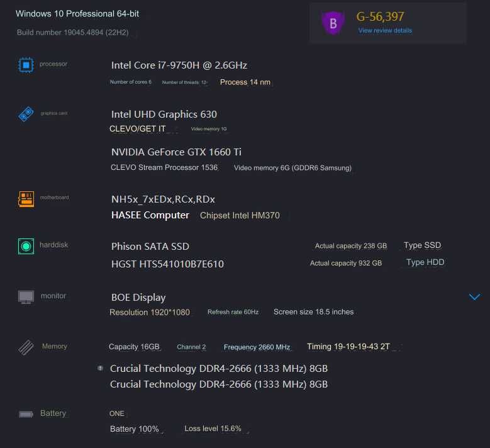Click Type SSD value
490x448 pixels.
pos(423,245)
